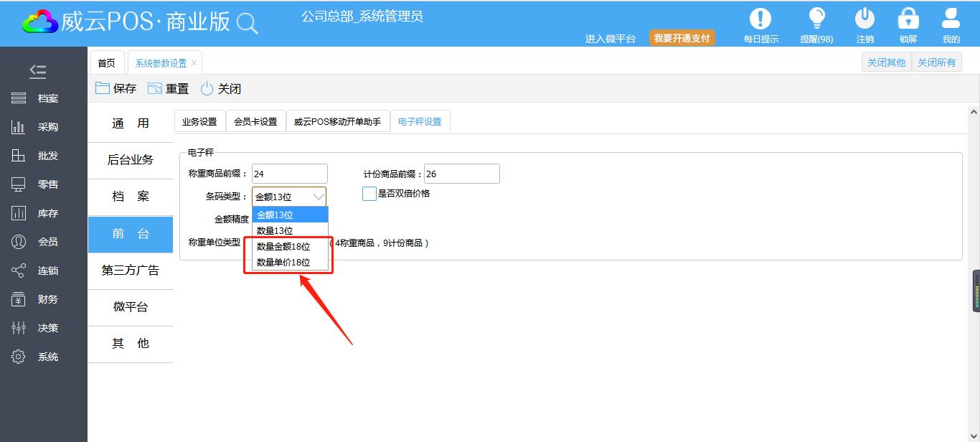Click into the 称重商品前缀 input field
The width and height of the screenshot is (980, 442).
(x=289, y=174)
